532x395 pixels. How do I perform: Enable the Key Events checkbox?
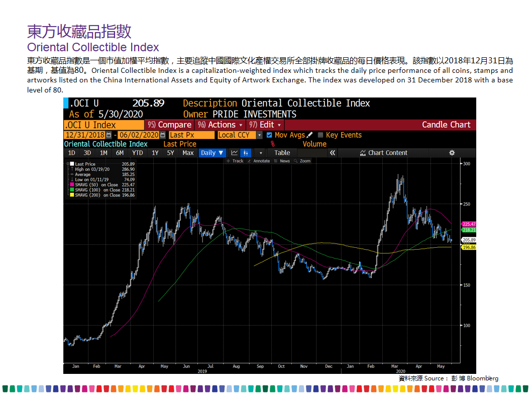click(x=321, y=135)
